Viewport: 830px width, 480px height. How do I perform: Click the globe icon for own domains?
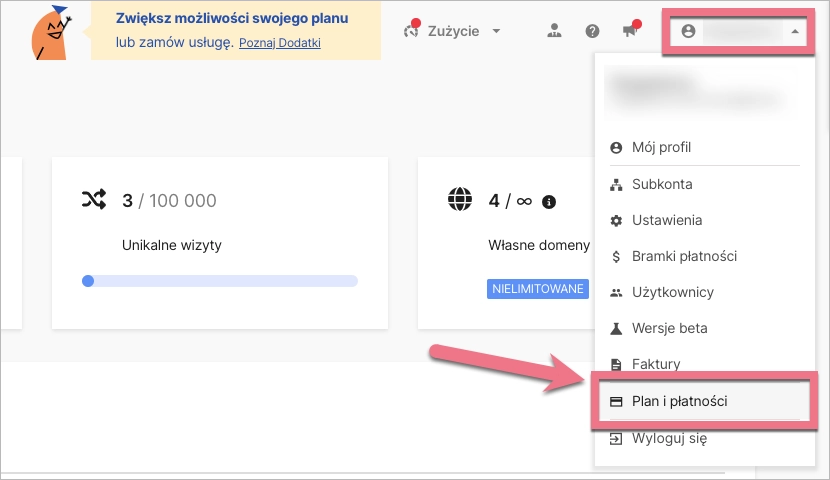(460, 200)
